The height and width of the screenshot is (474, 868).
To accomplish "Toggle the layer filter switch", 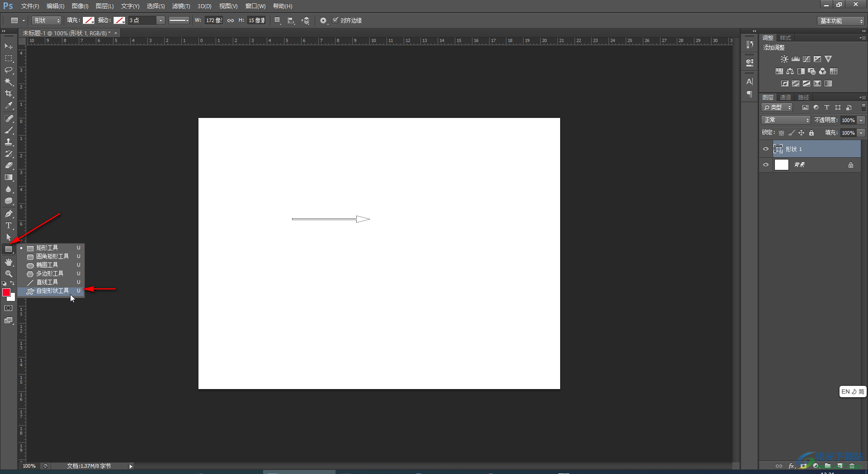I will pyautogui.click(x=863, y=107).
